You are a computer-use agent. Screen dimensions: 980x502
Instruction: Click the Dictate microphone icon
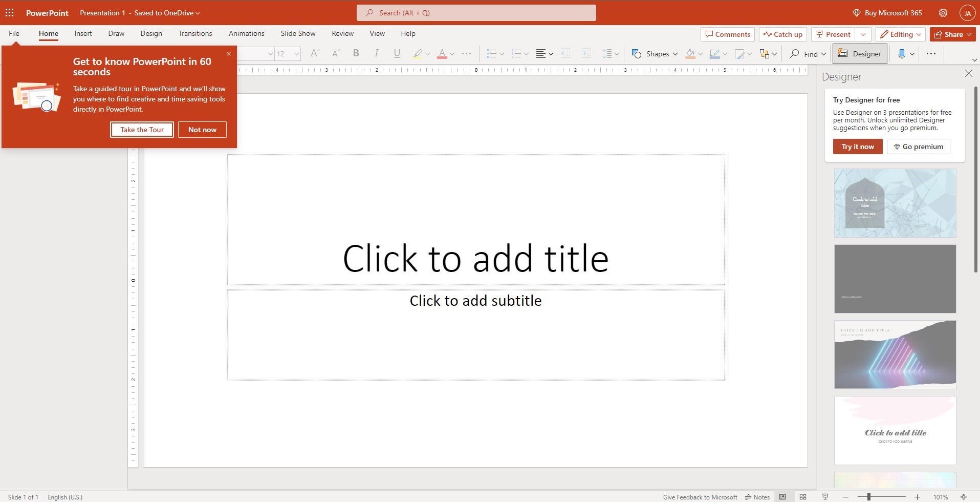(x=902, y=54)
